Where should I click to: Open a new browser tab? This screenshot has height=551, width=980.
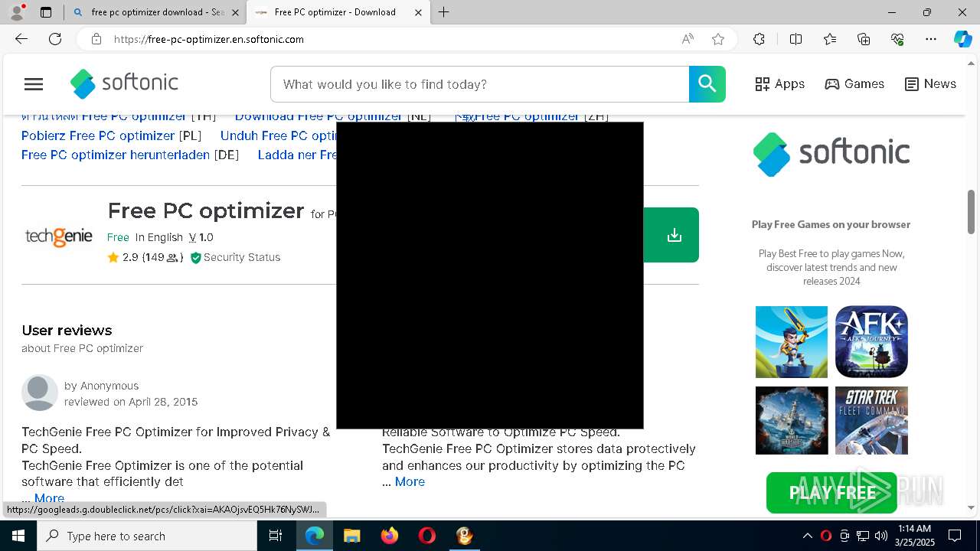tap(444, 12)
